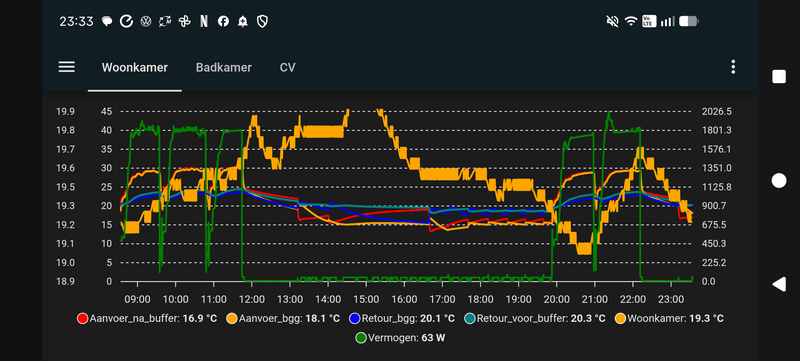The width and height of the screenshot is (800, 361).
Task: Tap the muted sound status icon
Action: click(x=612, y=21)
